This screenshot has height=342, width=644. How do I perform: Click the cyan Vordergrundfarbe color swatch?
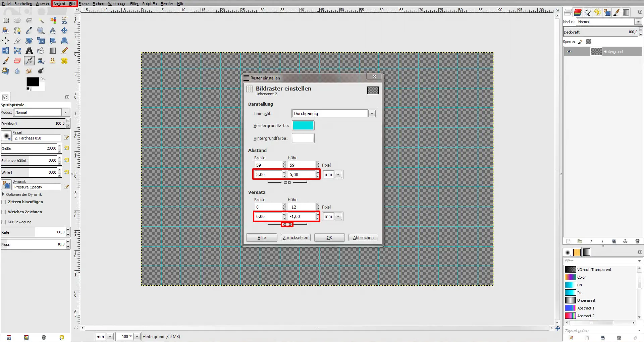(x=303, y=125)
